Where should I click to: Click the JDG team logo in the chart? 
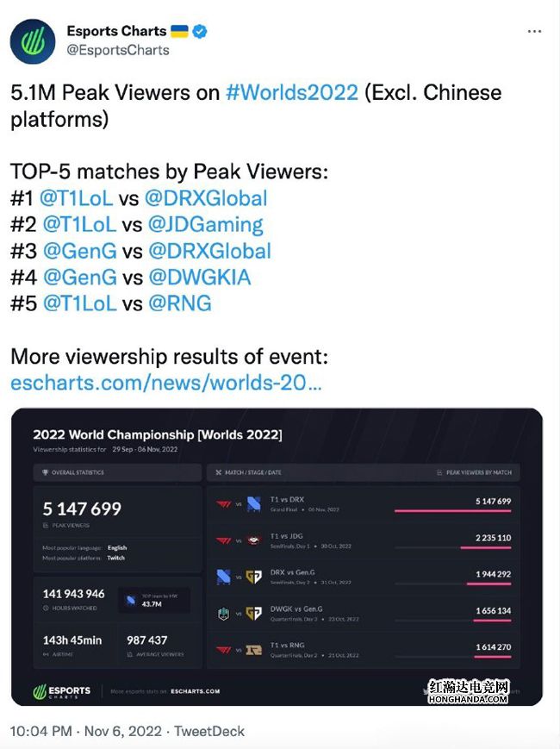[253, 540]
